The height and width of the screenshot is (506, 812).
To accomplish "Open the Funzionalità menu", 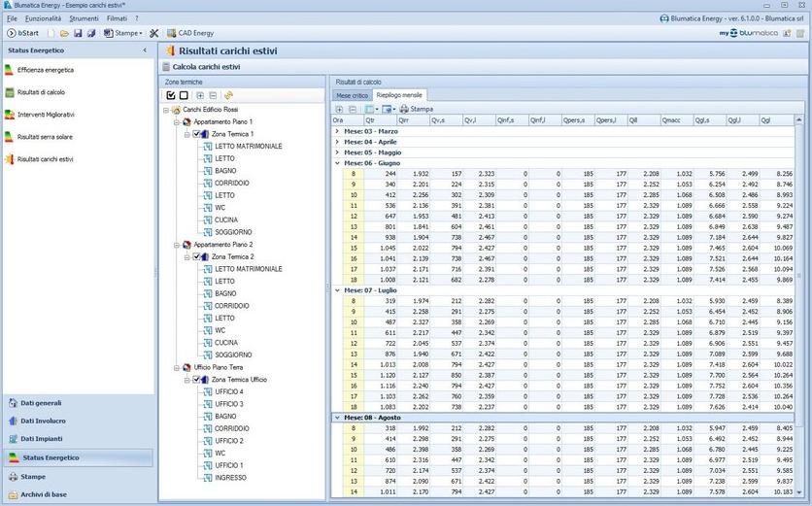I will 43,18.
